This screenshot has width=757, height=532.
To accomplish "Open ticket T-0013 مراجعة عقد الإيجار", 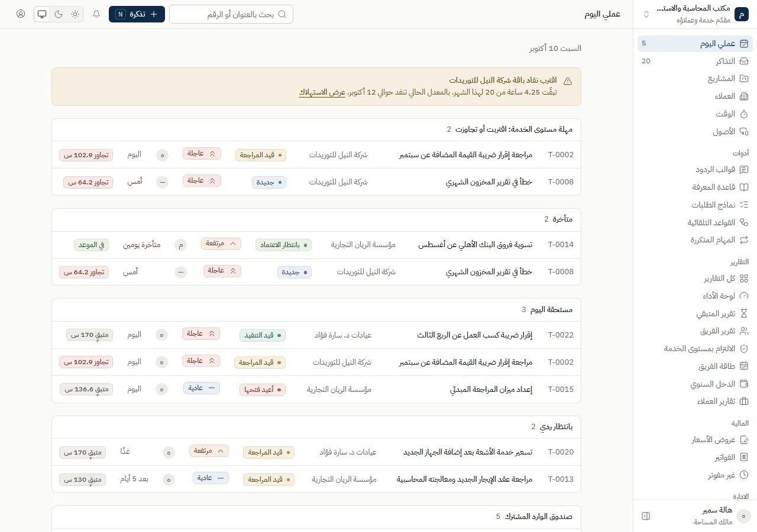I will pyautogui.click(x=316, y=479).
